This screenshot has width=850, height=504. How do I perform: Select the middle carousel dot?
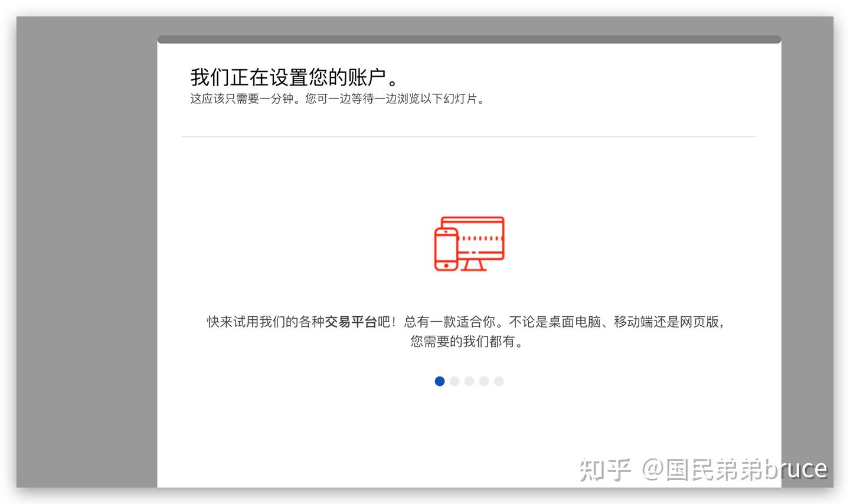469,381
